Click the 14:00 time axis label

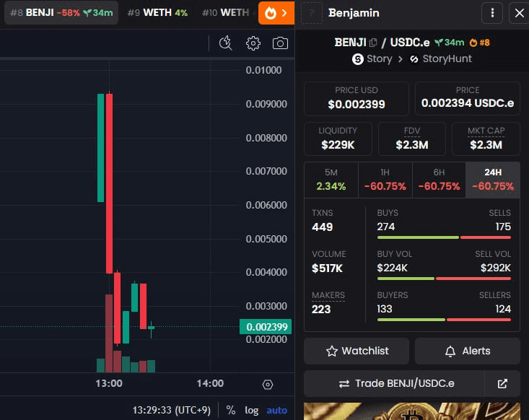210,384
